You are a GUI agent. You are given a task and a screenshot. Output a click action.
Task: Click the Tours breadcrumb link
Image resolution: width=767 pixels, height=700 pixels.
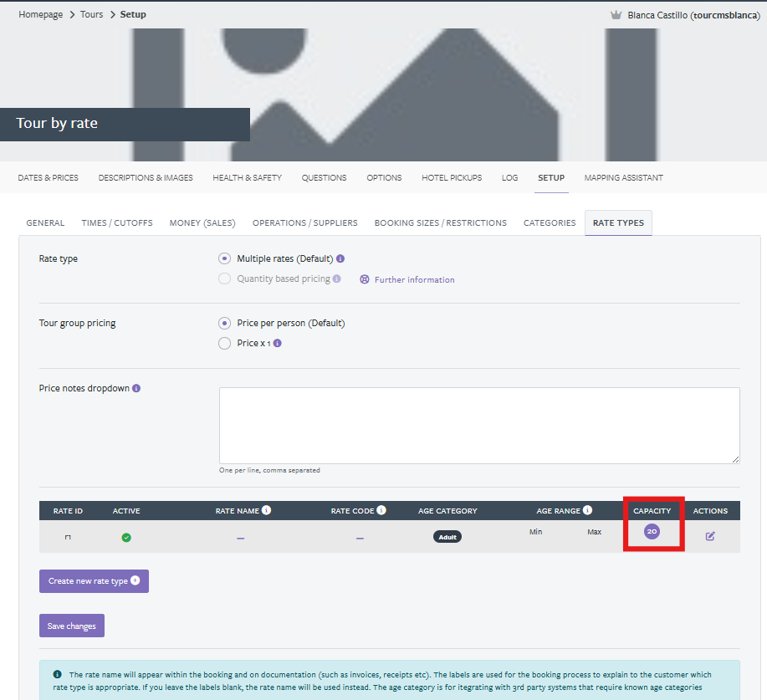click(91, 14)
